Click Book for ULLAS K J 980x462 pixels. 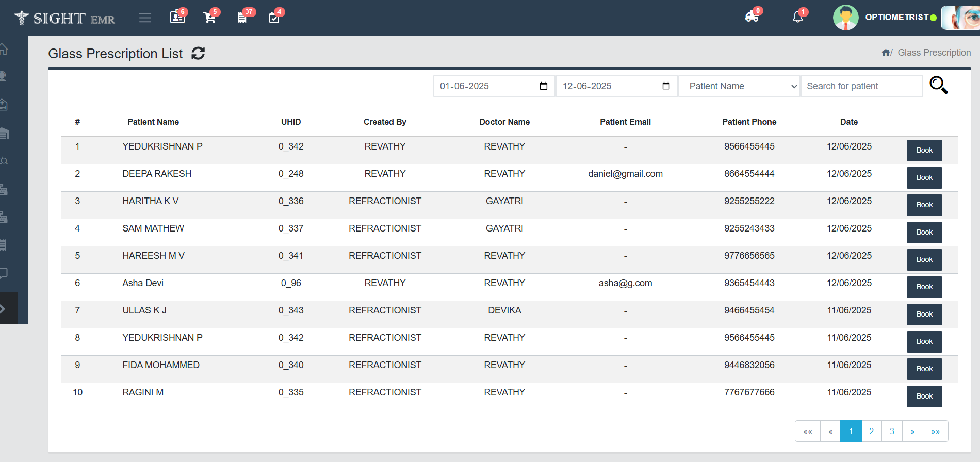click(924, 315)
